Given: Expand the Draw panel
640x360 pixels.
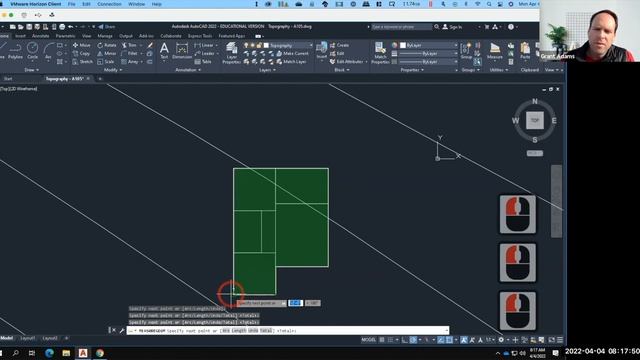Looking at the screenshot, I should (x=31, y=70).
